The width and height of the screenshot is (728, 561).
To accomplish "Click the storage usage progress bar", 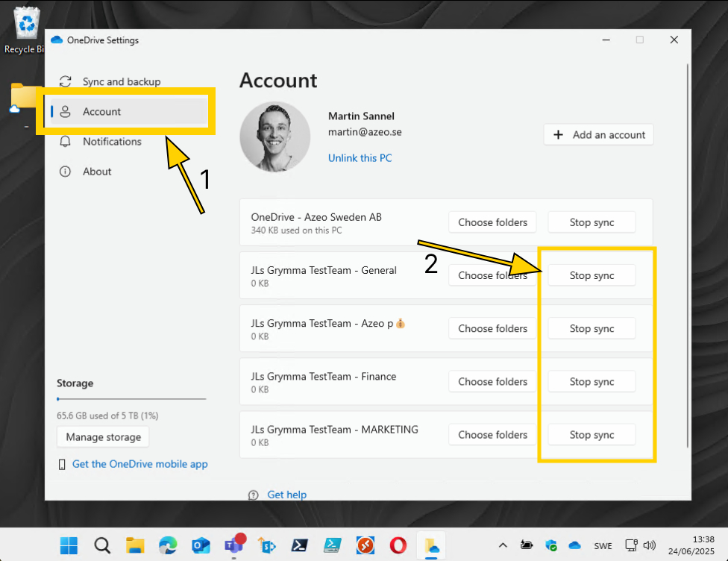I will click(x=131, y=398).
